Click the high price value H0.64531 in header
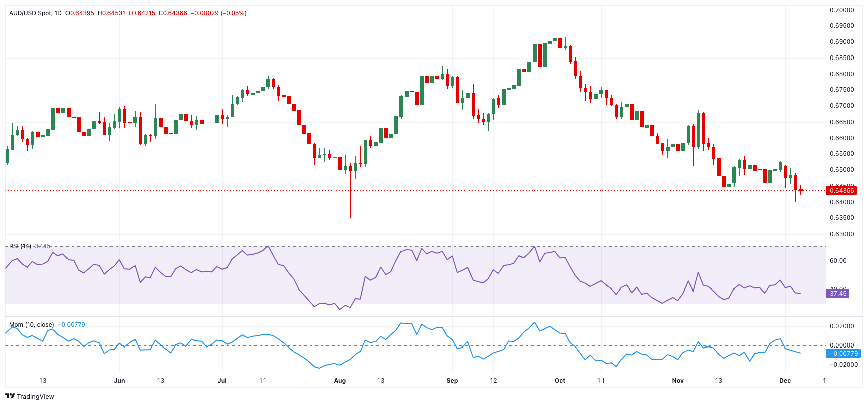Screen dimensions: 868x405 [111, 13]
